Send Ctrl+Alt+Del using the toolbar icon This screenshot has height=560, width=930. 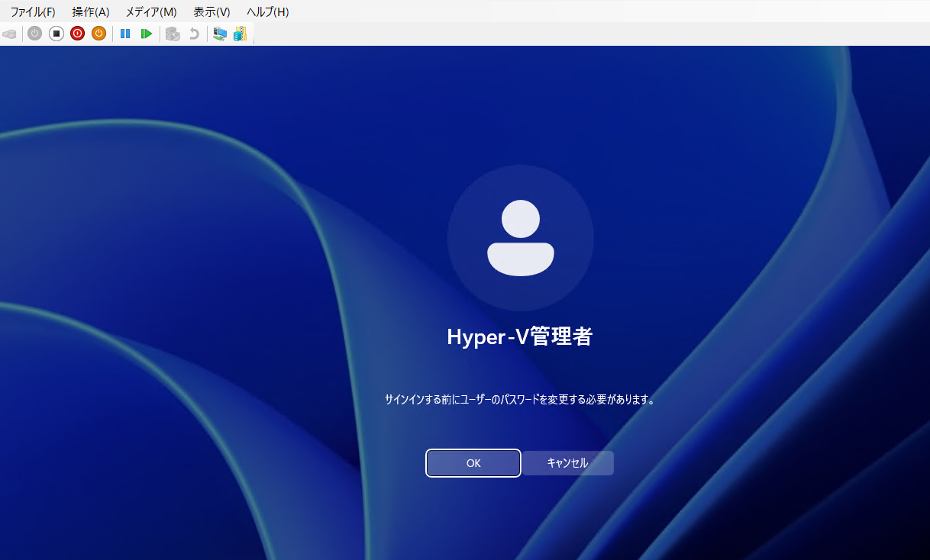(9, 34)
